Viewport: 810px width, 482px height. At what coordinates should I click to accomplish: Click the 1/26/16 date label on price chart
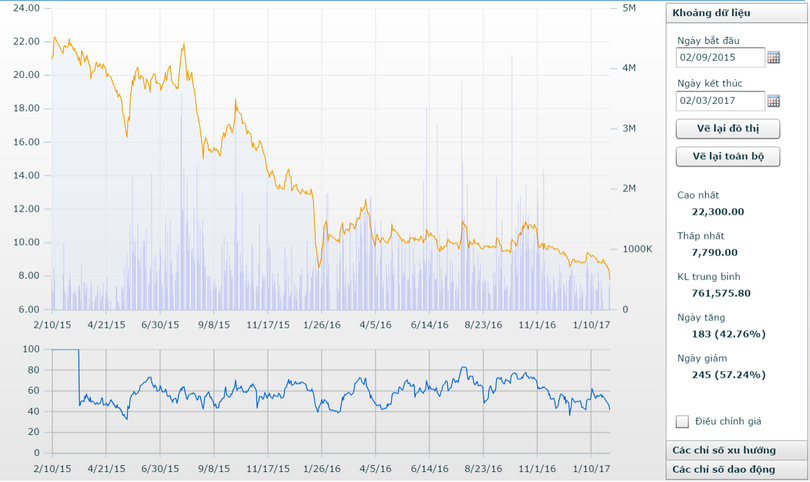[x=321, y=325]
